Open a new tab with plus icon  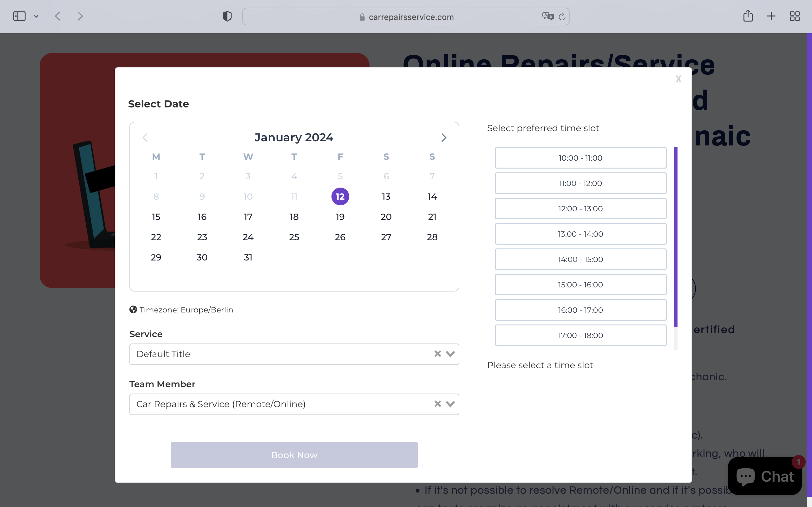[771, 16]
